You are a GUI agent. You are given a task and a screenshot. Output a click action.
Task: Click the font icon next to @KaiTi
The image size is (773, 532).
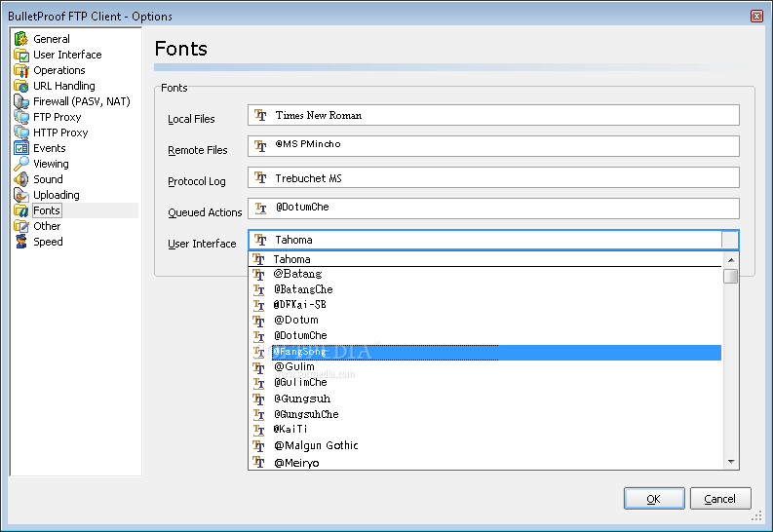(x=259, y=430)
